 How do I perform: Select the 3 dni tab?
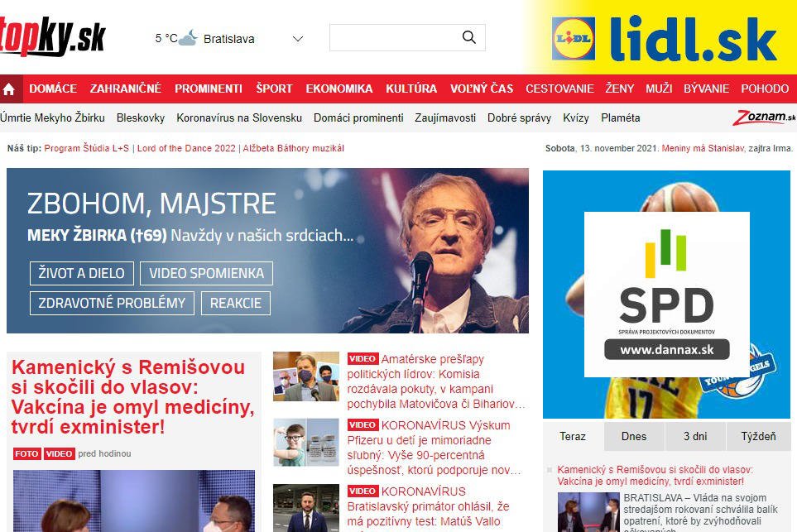pos(695,437)
